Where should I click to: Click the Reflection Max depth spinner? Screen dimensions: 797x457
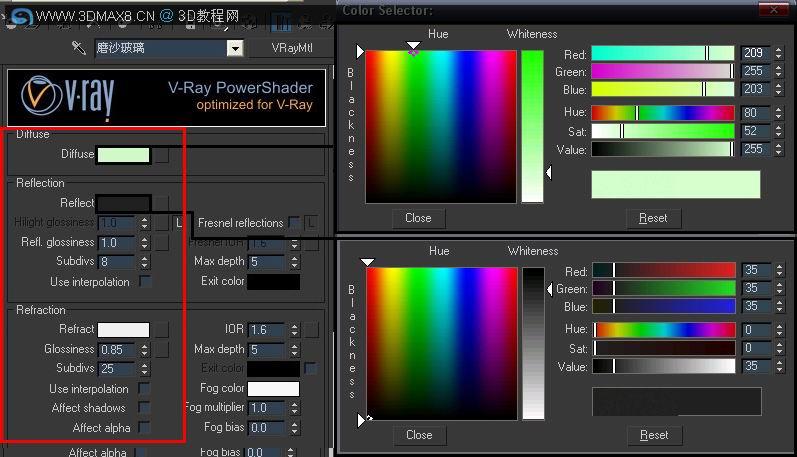(294, 262)
